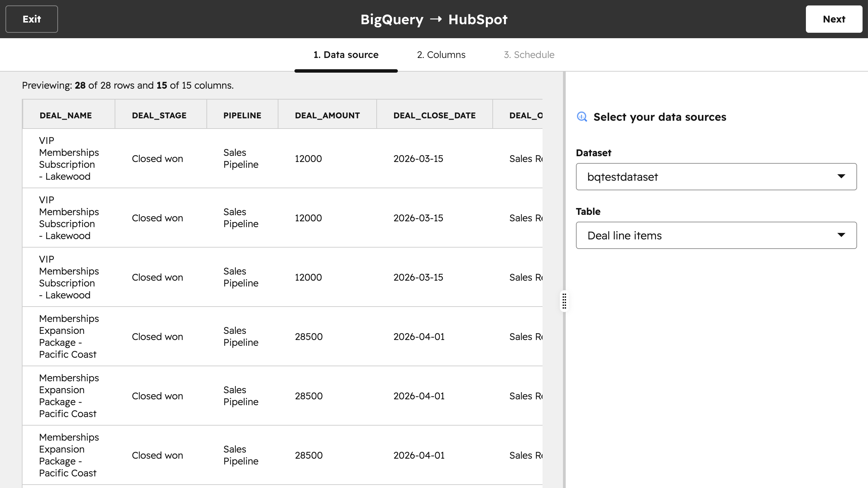
Task: Click the previewing rows and columns summary text
Action: [128, 85]
